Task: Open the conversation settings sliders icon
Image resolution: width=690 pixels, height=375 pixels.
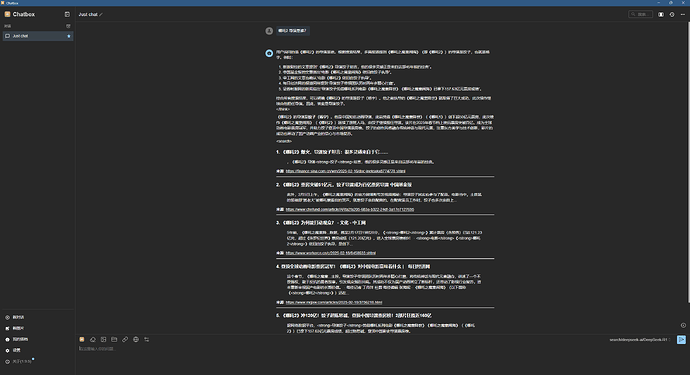Action: [x=147, y=339]
